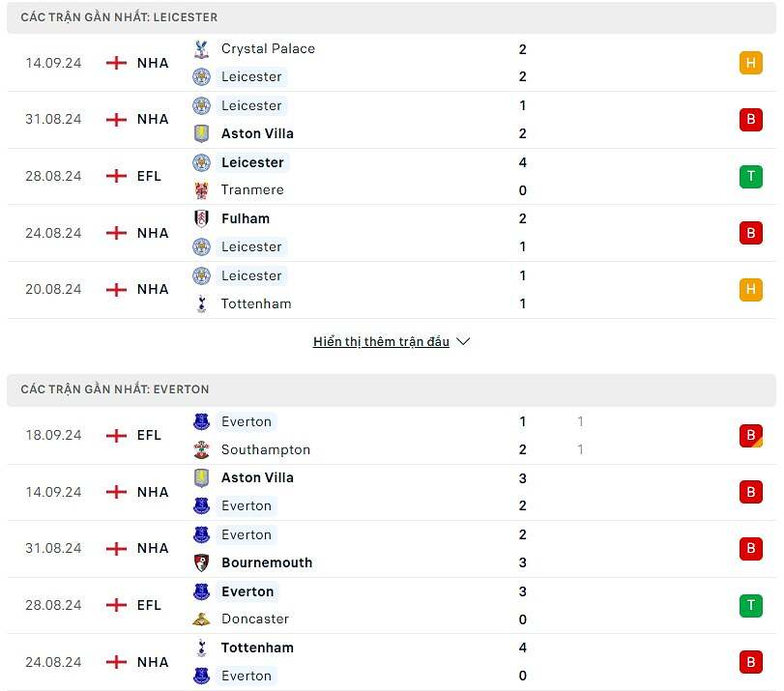Click the orange H badge for Leicester vs Tottenham
Image resolution: width=784 pixels, height=691 pixels.
(x=750, y=289)
